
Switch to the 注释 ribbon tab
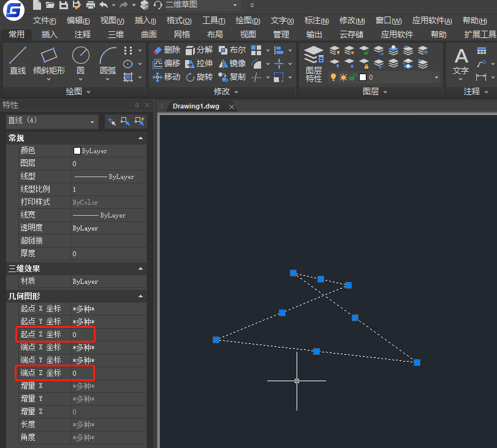tap(82, 34)
